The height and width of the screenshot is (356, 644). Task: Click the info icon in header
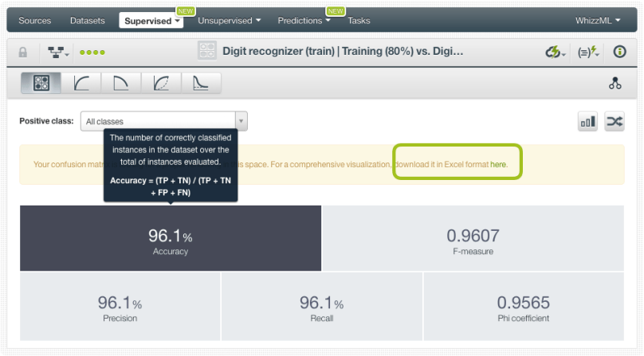point(618,53)
